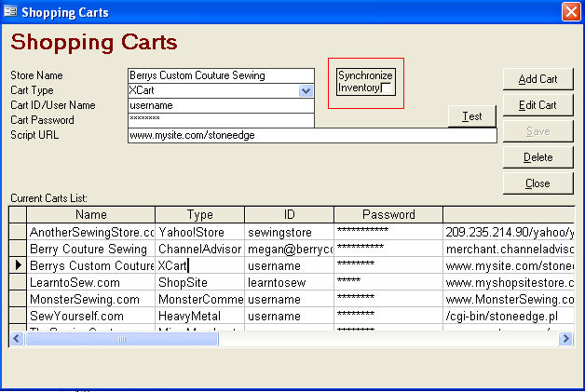Click the row selector for AnotherSewingStore row
The width and height of the screenshot is (585, 392).
coord(18,232)
